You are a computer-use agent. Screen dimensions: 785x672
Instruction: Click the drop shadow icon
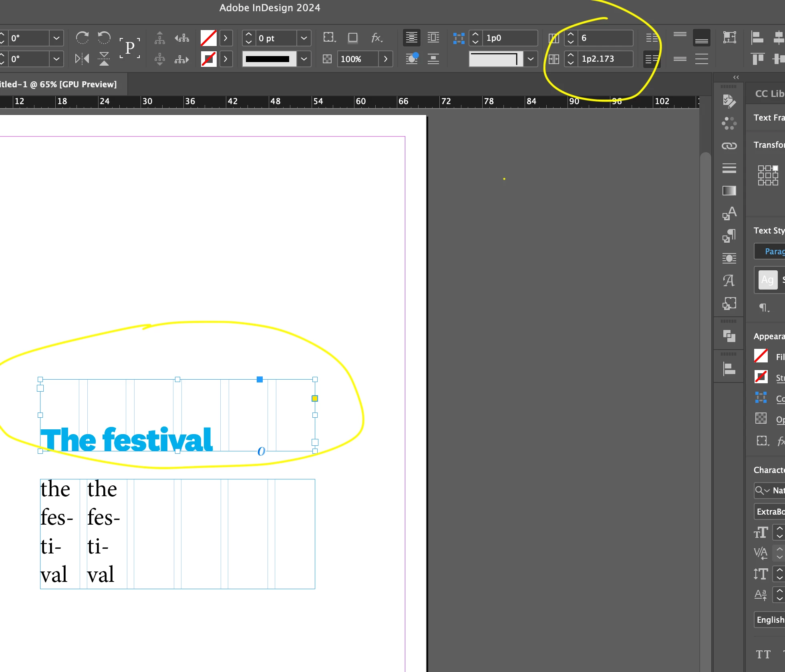pyautogui.click(x=353, y=38)
